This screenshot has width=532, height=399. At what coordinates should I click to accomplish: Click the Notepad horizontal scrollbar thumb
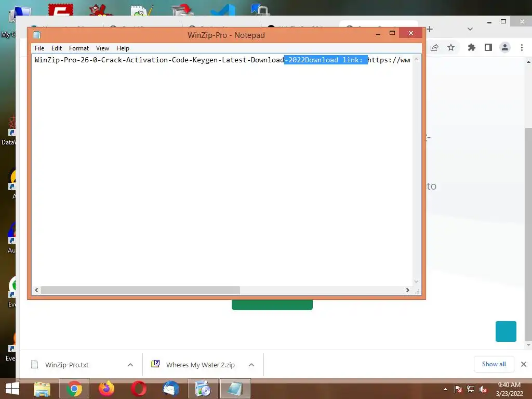[x=140, y=290]
